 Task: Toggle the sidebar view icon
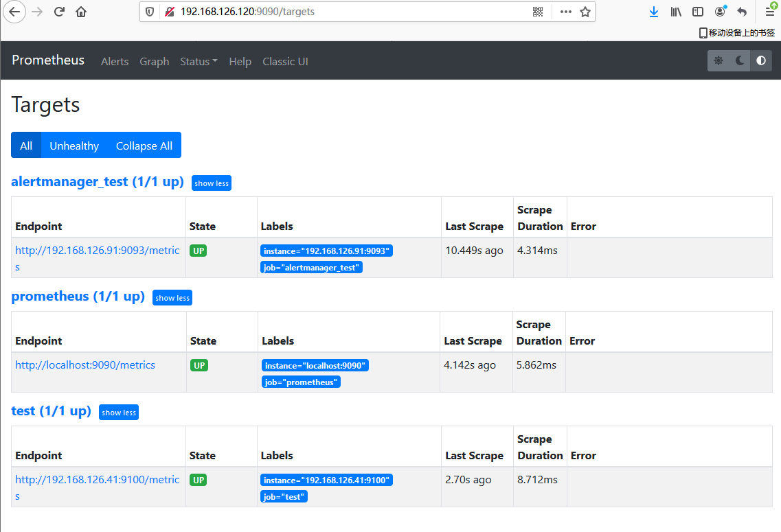[x=698, y=12]
